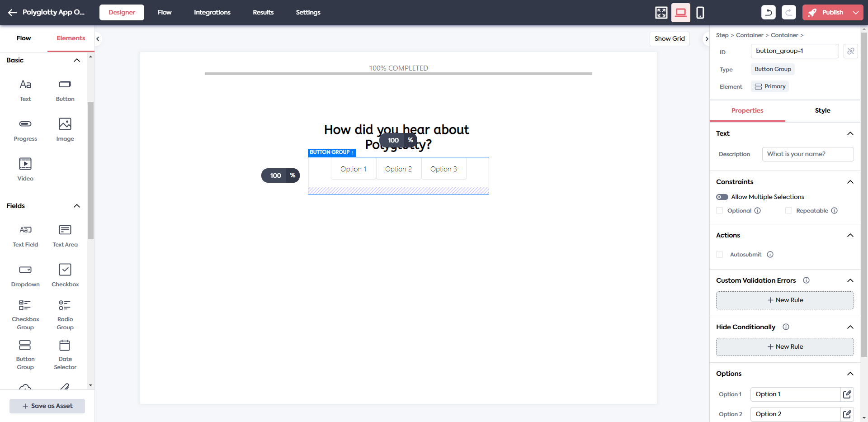Check the Optional constraint checkbox

coord(719,210)
